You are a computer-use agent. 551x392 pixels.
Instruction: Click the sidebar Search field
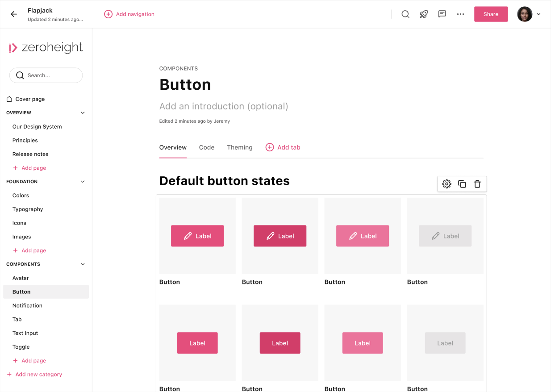pos(46,75)
